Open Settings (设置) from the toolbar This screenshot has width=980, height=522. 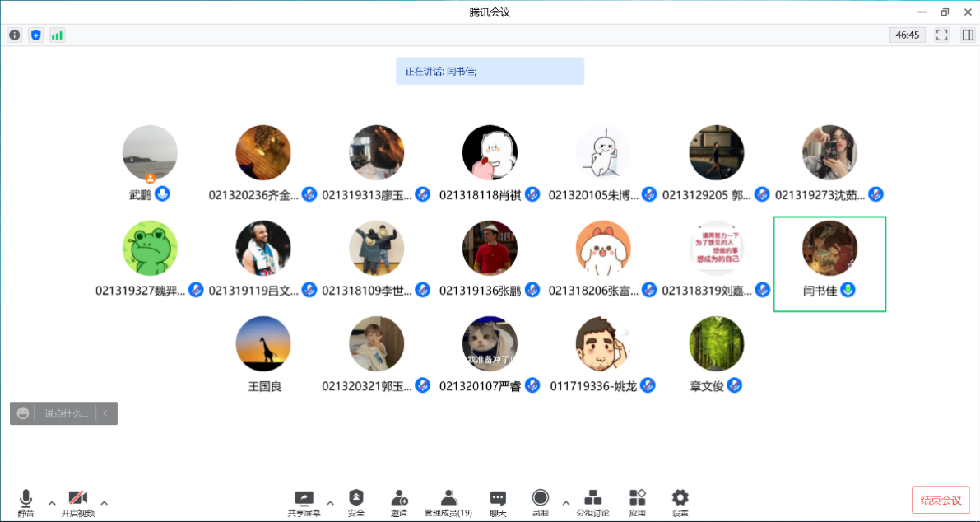(680, 502)
